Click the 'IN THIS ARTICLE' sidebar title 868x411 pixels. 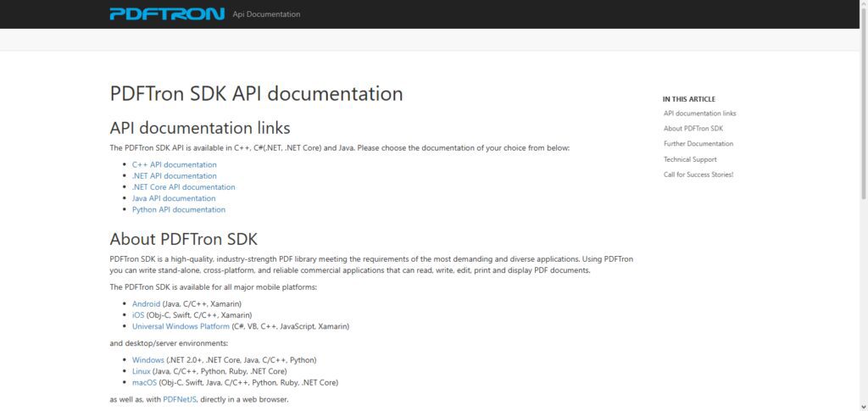tap(688, 99)
